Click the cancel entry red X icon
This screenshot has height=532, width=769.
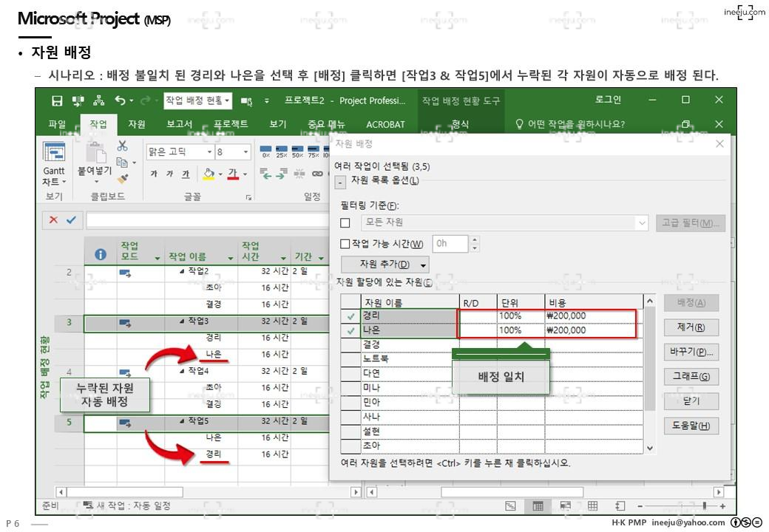53,220
